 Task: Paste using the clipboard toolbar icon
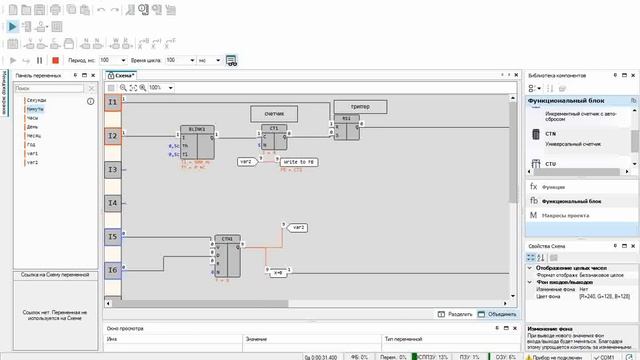[x=85, y=9]
